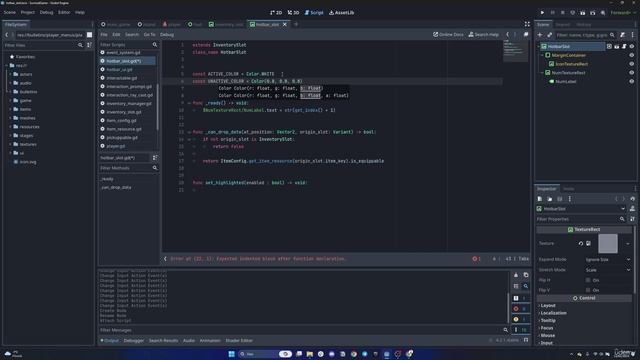Add a new child node plus icon
The height and width of the screenshot is (360, 640).
(540, 35)
